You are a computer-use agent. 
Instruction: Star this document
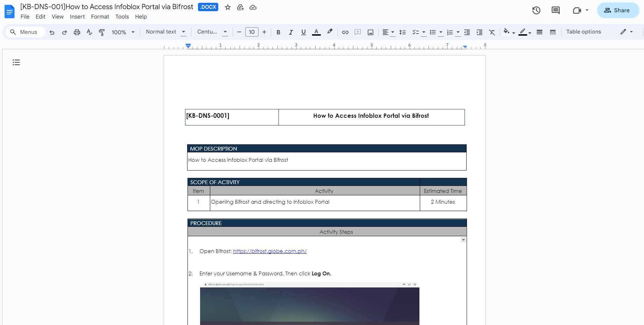pyautogui.click(x=228, y=7)
